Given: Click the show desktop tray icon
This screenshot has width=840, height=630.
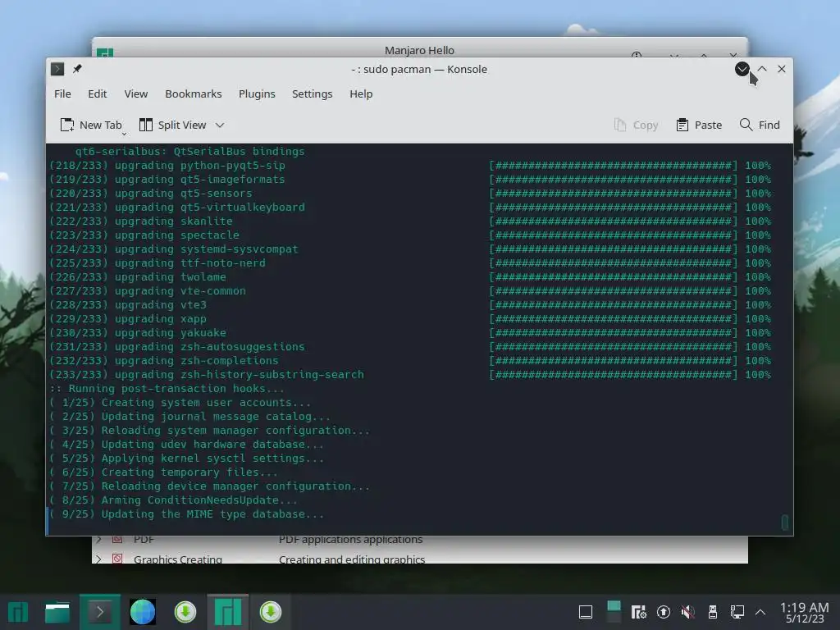Looking at the screenshot, I should tap(586, 612).
